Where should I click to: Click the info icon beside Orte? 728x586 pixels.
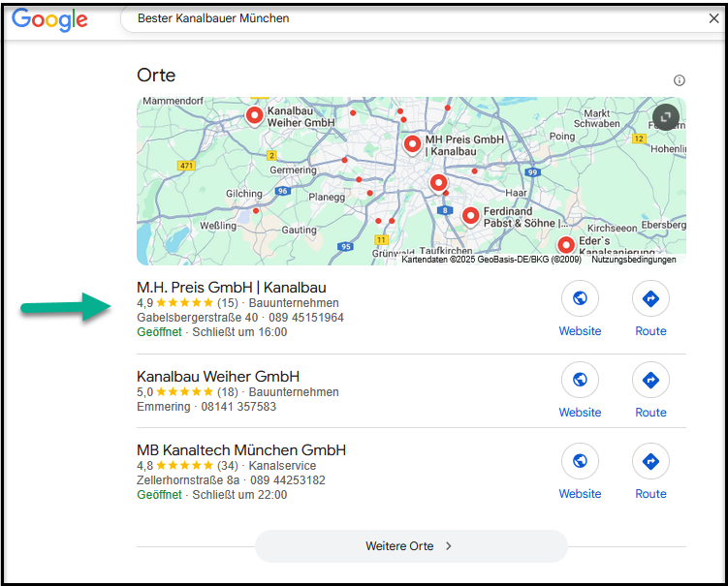679,80
